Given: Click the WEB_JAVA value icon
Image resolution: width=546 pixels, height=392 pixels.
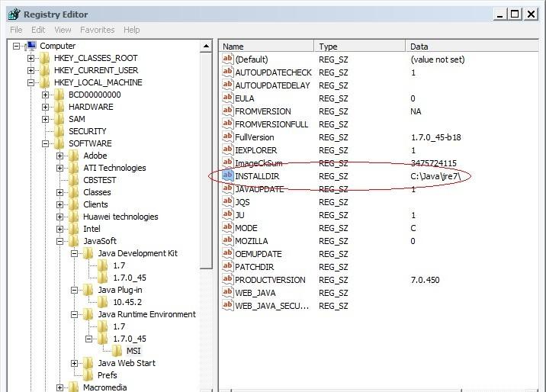Looking at the screenshot, I should click(x=227, y=292).
